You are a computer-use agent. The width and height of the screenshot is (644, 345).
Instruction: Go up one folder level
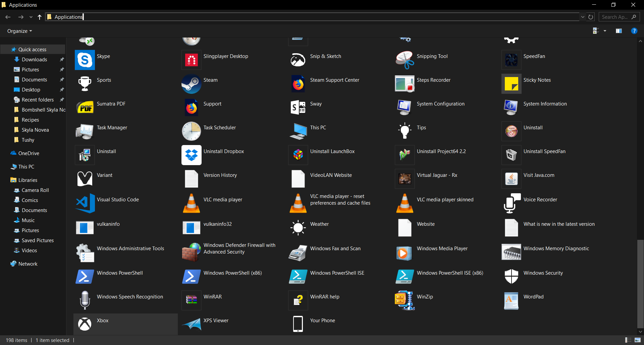40,17
